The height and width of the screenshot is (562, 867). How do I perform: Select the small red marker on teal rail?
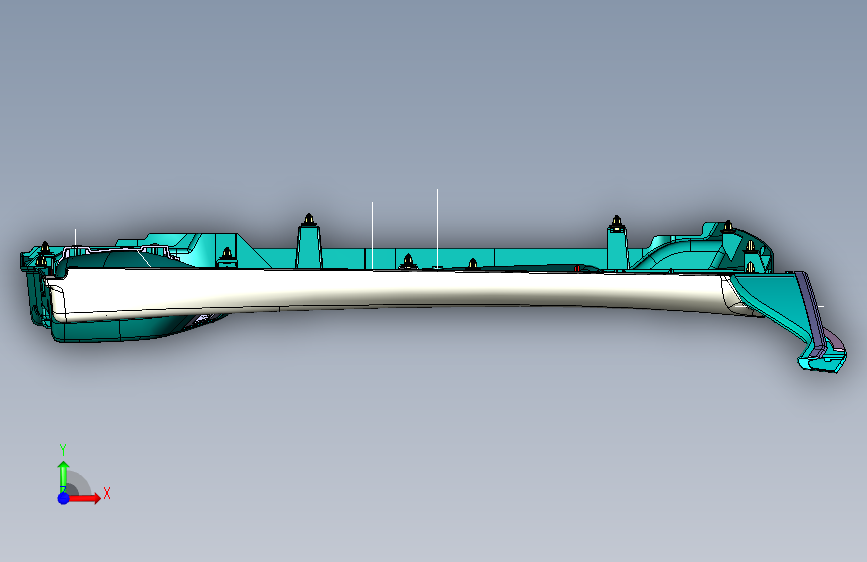577,268
